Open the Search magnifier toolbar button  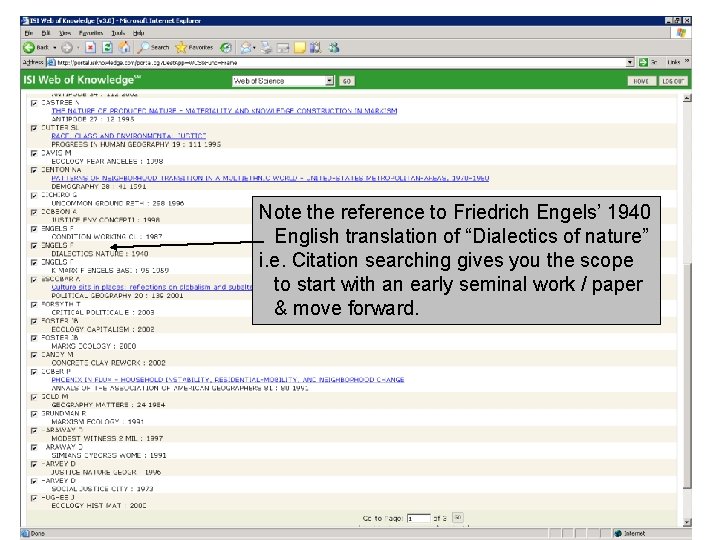[x=154, y=47]
